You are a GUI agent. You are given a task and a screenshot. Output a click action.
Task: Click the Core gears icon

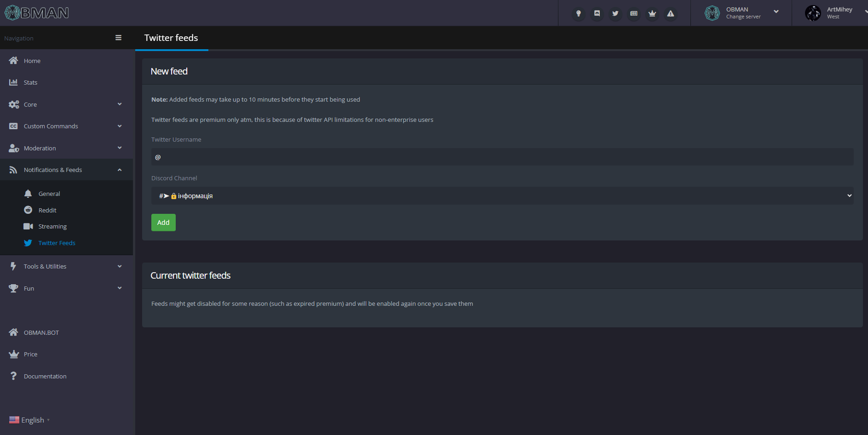(14, 104)
